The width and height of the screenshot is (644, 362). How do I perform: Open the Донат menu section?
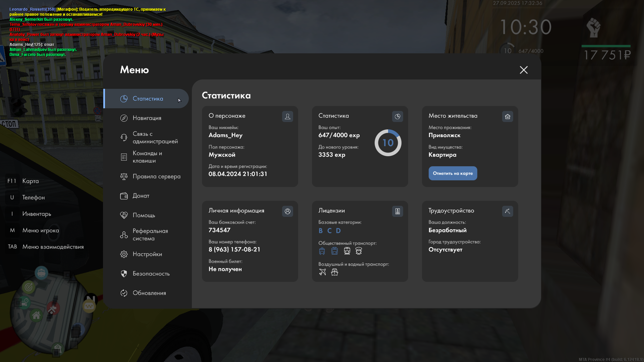(x=141, y=196)
